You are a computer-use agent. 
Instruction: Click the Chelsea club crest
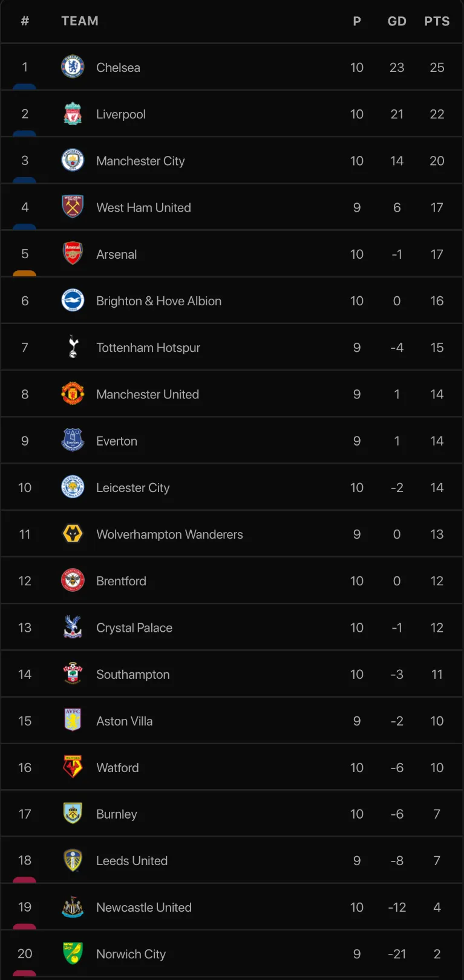pyautogui.click(x=73, y=67)
